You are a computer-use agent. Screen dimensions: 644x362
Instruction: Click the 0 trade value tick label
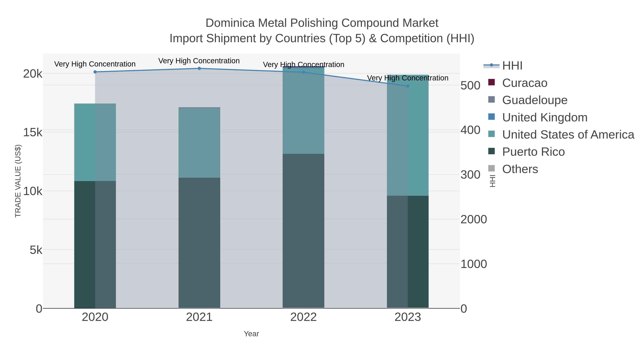coord(39,309)
